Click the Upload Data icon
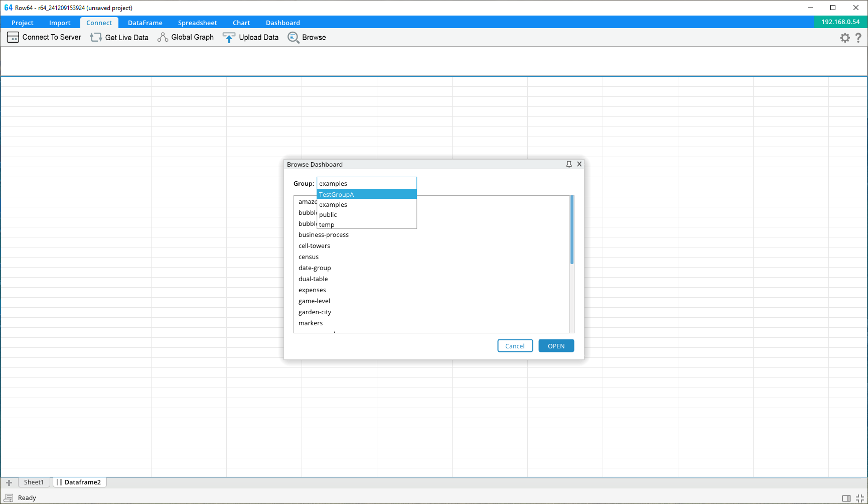This screenshot has width=868, height=504. 229,38
